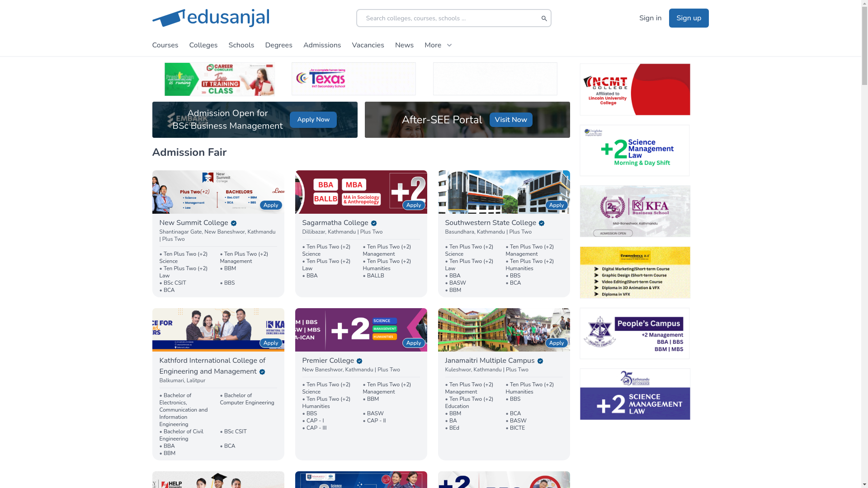Image resolution: width=868 pixels, height=488 pixels.
Task: Click BICTE under Janamaitri Multiple Campus
Action: coord(517,428)
